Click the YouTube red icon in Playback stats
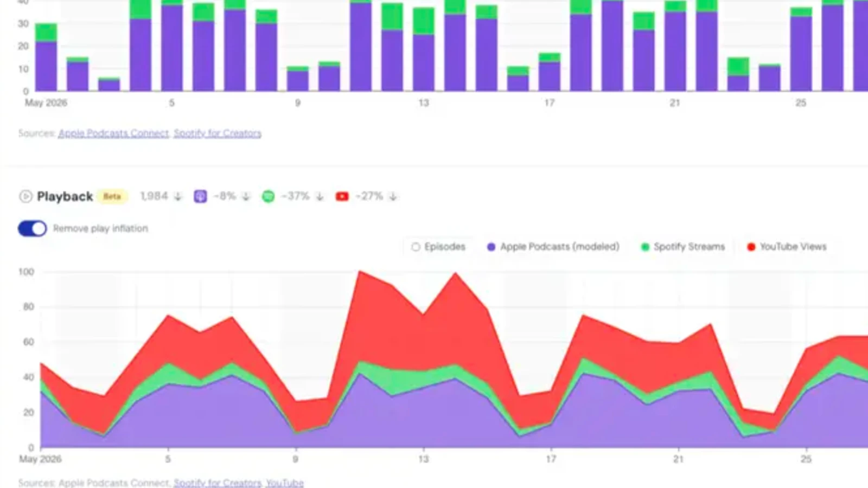 [x=342, y=196]
